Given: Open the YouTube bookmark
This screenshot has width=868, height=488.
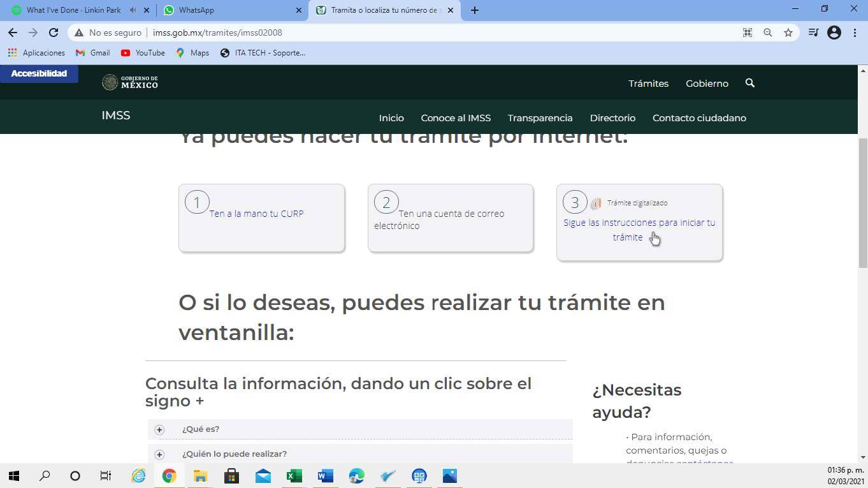Looking at the screenshot, I should (143, 53).
